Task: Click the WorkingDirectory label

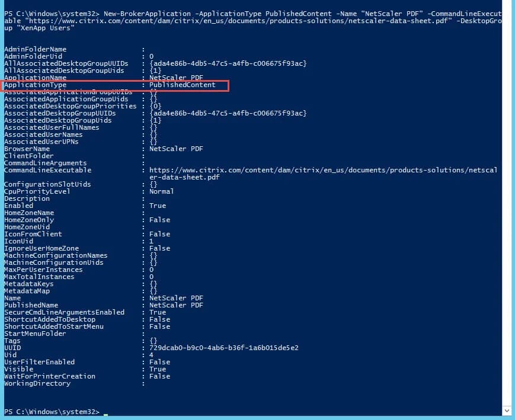Action: pyautogui.click(x=37, y=383)
